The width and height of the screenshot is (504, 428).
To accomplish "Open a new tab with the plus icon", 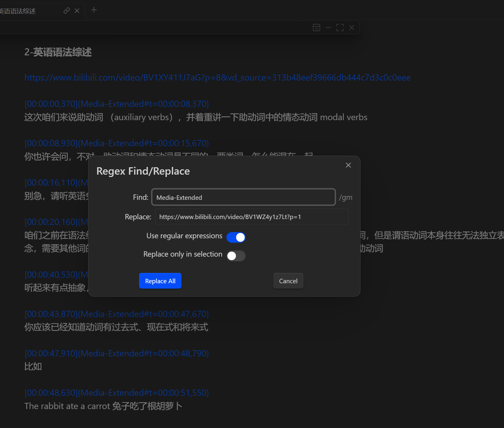I will click(94, 10).
